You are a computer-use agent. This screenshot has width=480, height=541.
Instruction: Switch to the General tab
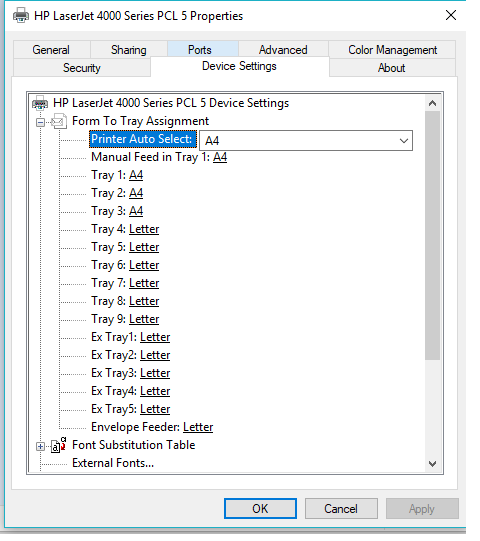[x=51, y=50]
